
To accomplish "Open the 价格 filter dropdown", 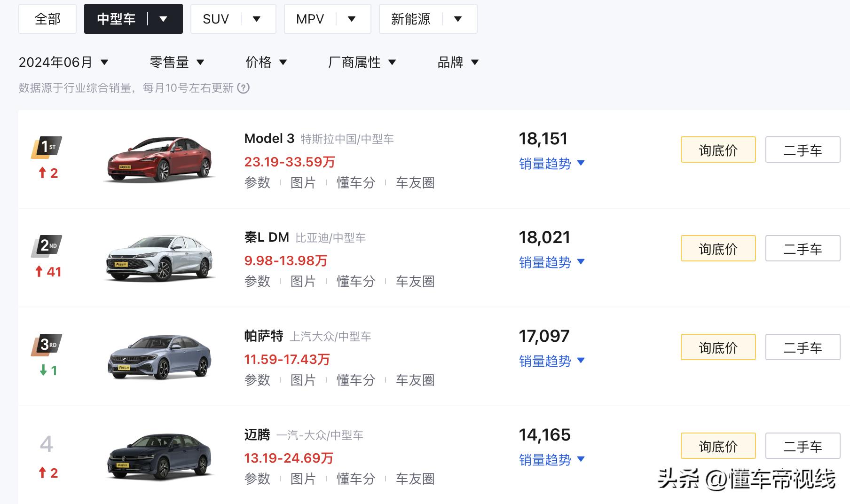I will coord(266,62).
